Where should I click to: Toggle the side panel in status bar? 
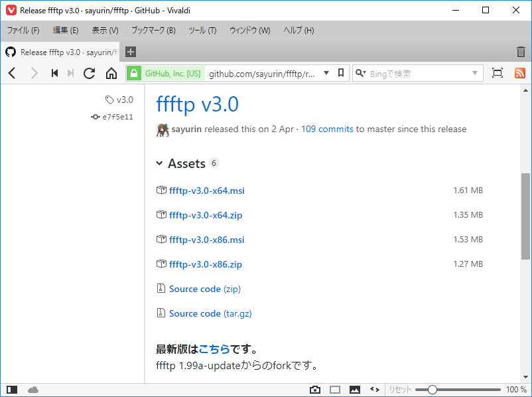pyautogui.click(x=12, y=390)
